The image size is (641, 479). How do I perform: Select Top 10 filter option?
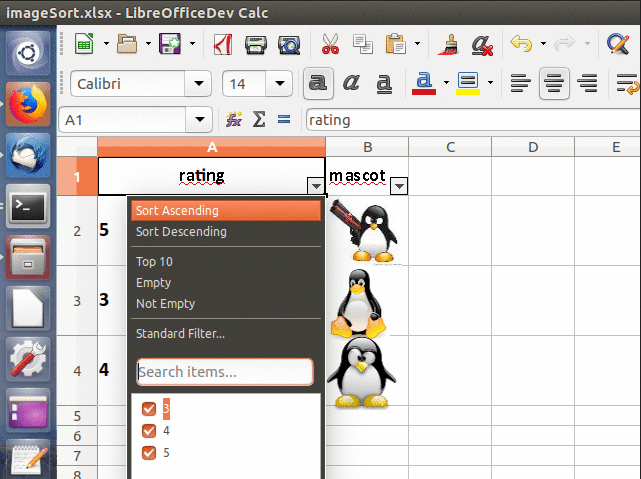tap(154, 262)
